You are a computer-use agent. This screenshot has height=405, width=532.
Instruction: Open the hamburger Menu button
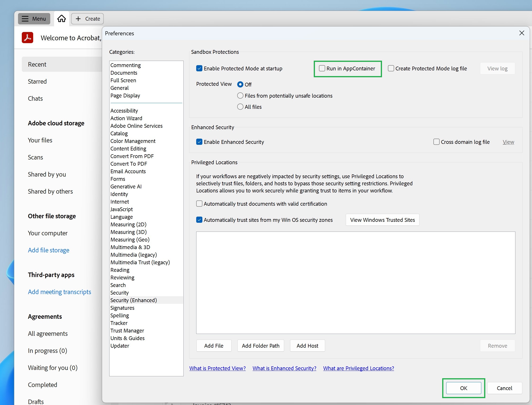pos(34,18)
